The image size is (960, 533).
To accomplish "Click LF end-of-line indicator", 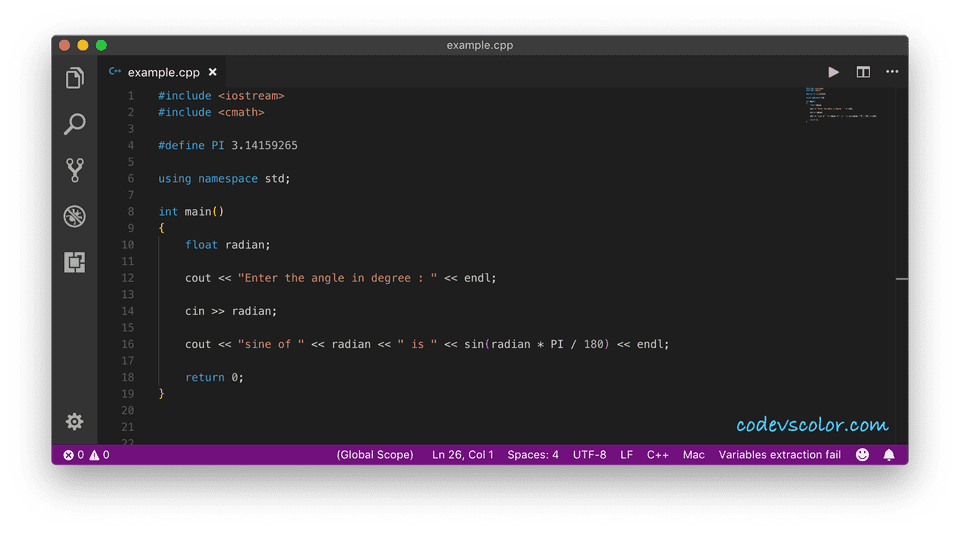I will pyautogui.click(x=626, y=455).
